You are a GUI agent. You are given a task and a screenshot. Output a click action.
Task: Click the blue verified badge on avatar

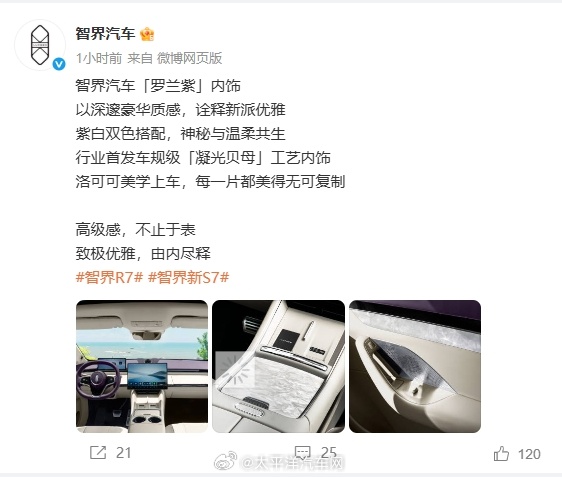59,64
